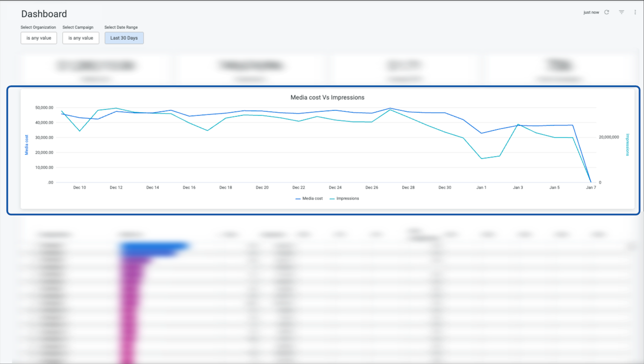Screen dimensions: 644x364
Task: Open the Select Campaign filter
Action: coord(80,38)
